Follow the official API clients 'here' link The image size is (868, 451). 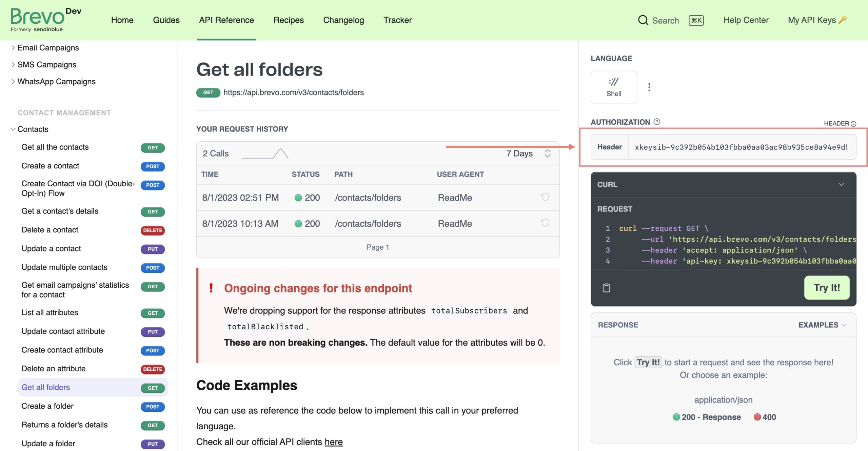point(333,442)
